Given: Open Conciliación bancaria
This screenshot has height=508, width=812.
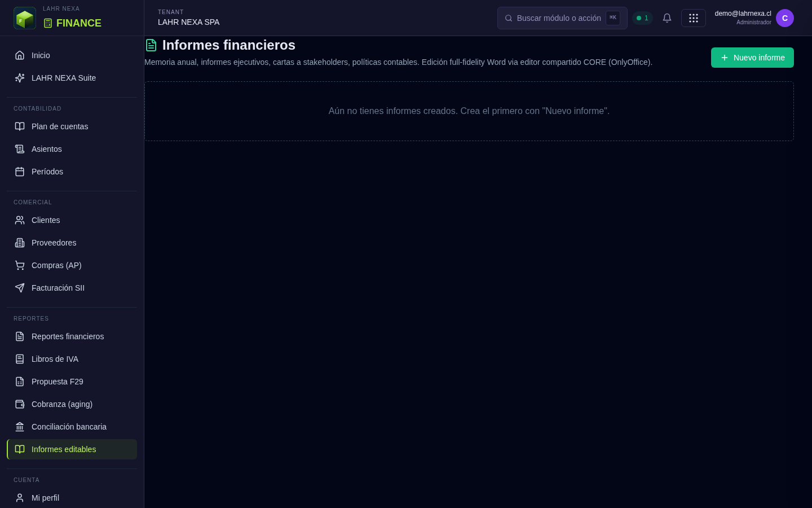Looking at the screenshot, I should coord(72,427).
